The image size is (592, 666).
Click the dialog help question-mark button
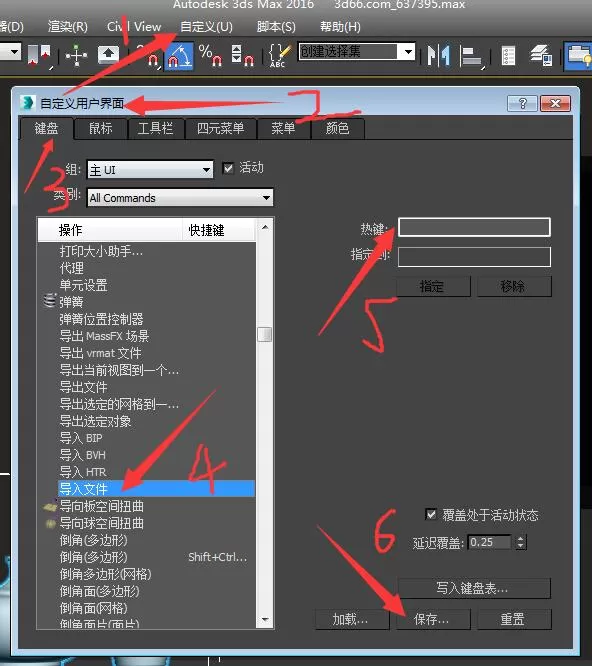tap(522, 103)
